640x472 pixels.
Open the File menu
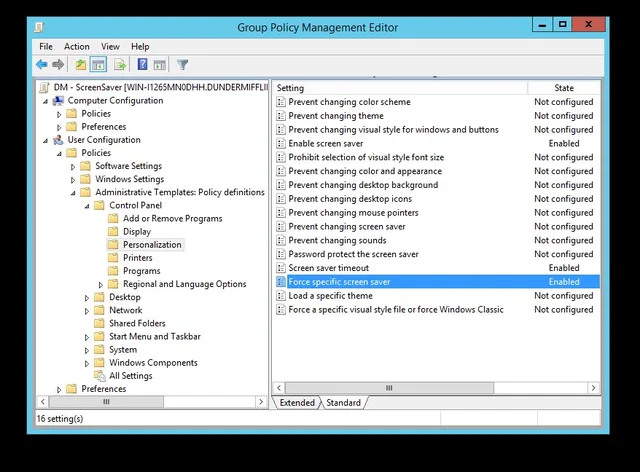[46, 47]
